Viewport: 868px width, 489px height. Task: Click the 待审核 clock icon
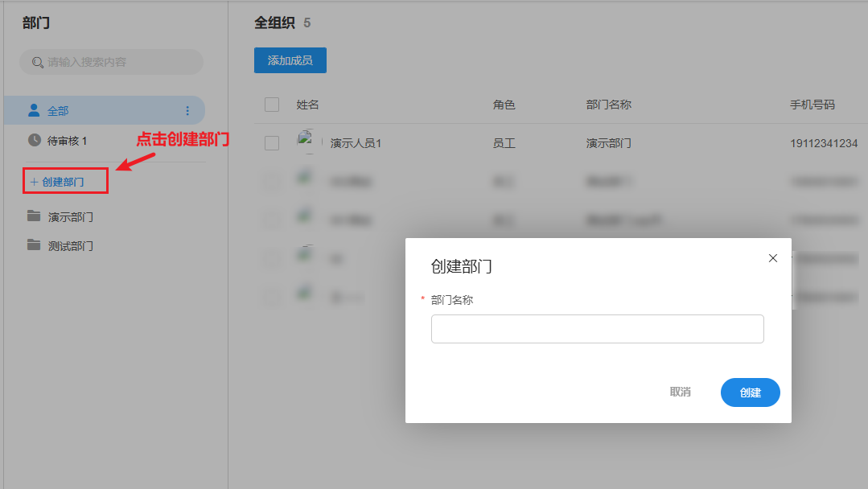35,140
